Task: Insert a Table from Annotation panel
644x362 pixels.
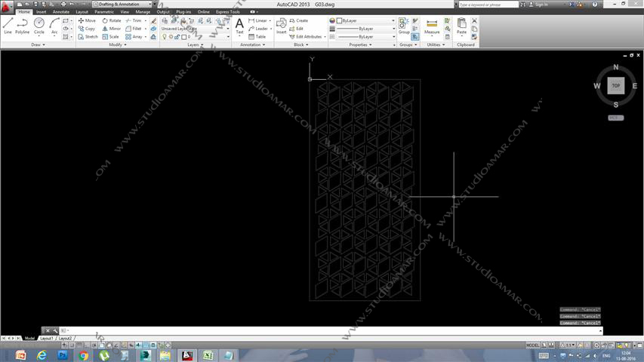Action: coord(257,37)
